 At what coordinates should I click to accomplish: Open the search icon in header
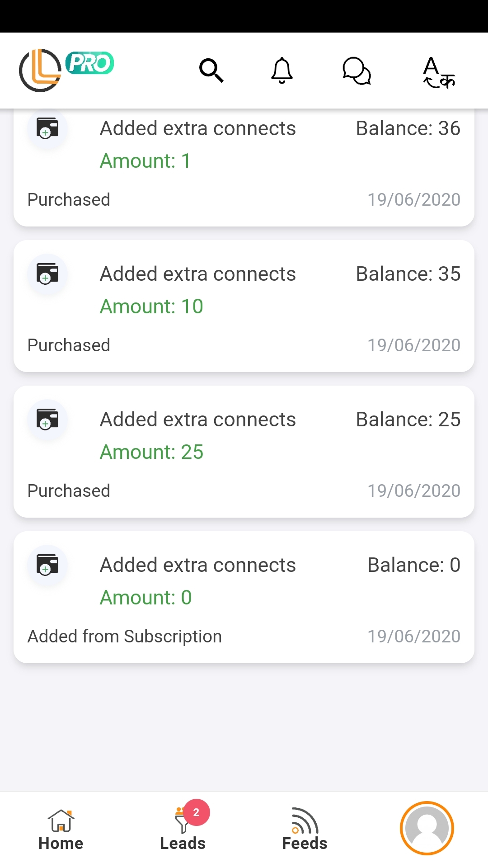[211, 71]
